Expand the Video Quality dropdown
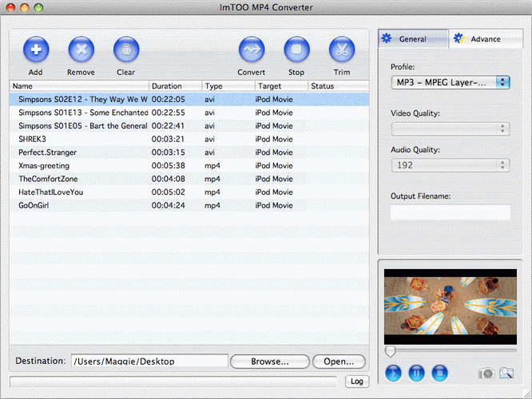 click(x=450, y=128)
